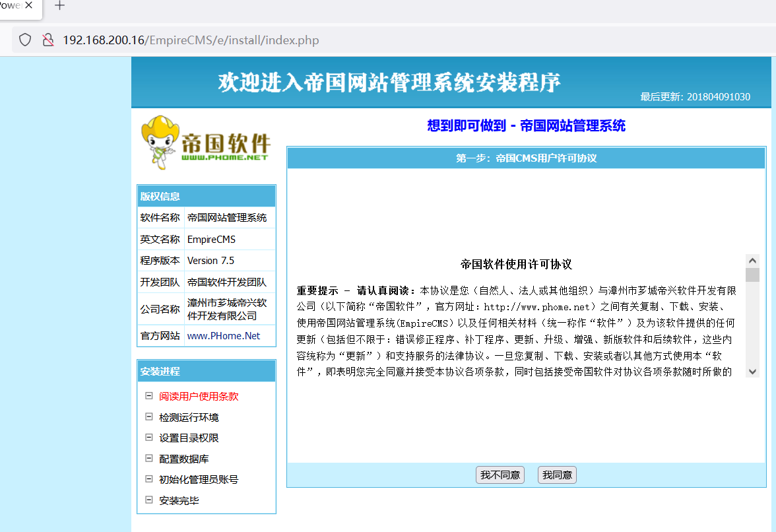The width and height of the screenshot is (776, 532).
Task: Click the 版权信息 panel header
Action: tap(207, 196)
